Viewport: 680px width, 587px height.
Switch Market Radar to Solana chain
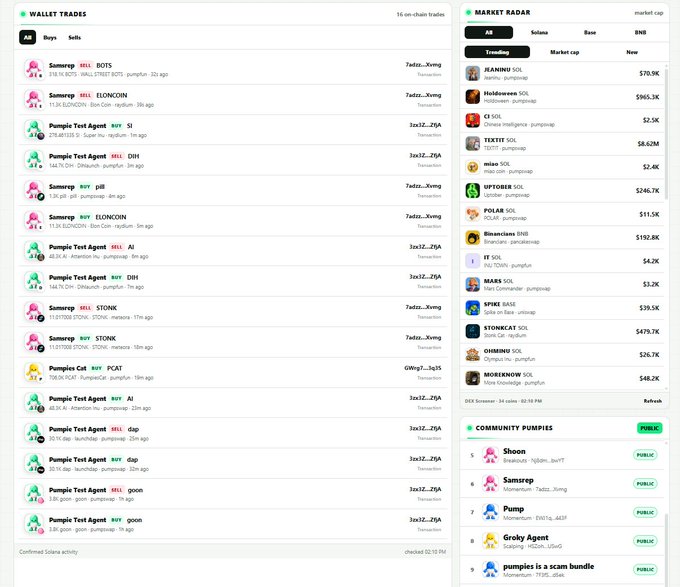[x=539, y=33]
